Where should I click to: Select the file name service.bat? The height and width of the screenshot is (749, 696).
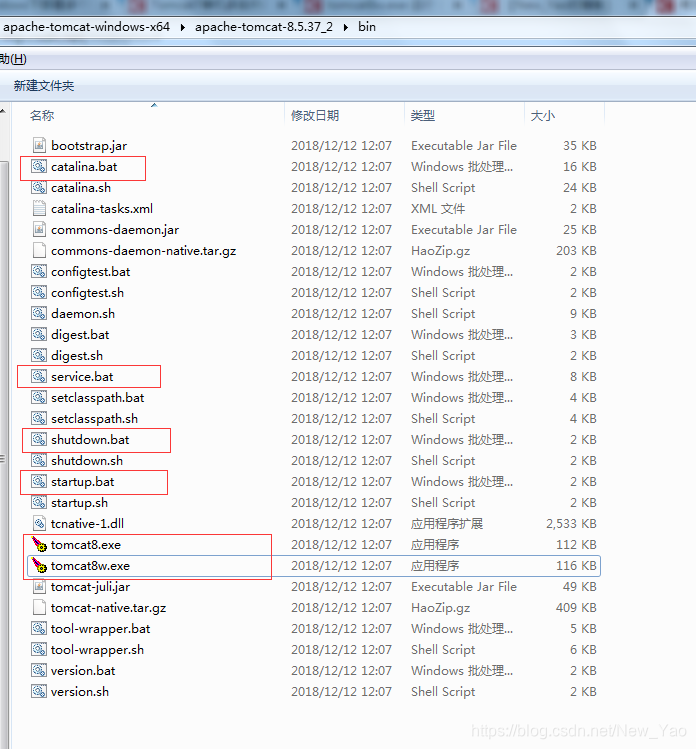tap(82, 377)
